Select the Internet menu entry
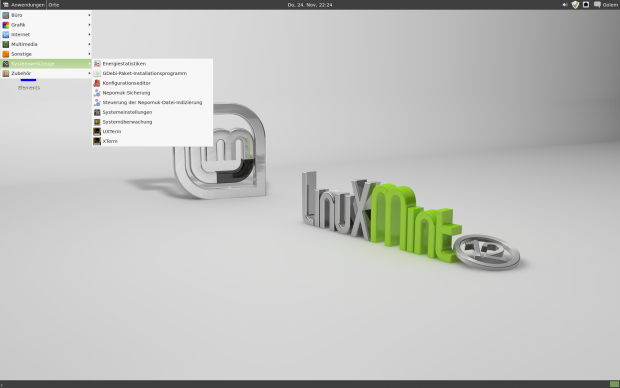This screenshot has height=388, width=620. tap(46, 34)
